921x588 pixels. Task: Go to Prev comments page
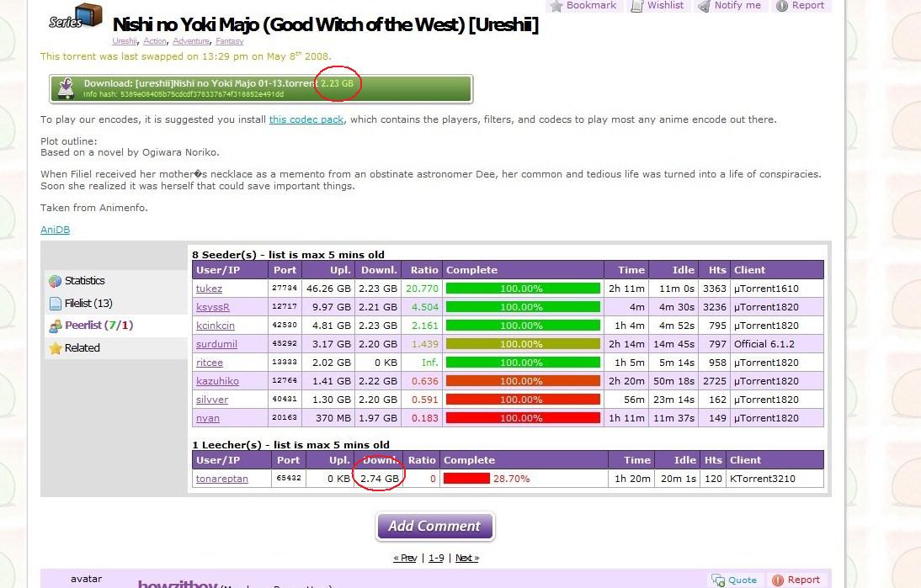pos(405,558)
